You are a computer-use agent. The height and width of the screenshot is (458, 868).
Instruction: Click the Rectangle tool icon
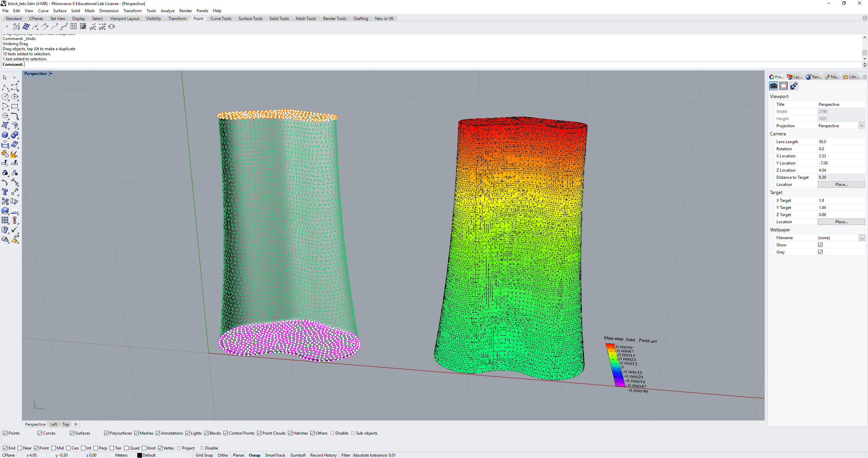click(x=15, y=107)
